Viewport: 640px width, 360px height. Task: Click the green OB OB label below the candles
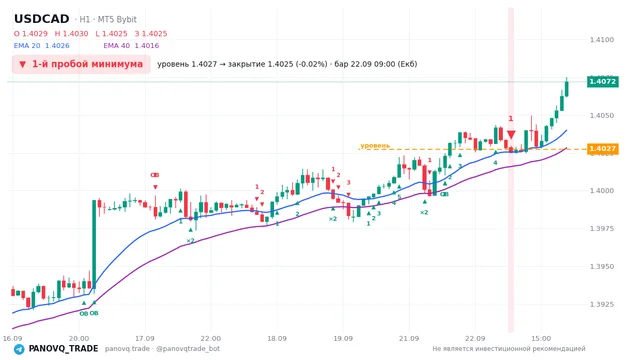click(x=89, y=313)
